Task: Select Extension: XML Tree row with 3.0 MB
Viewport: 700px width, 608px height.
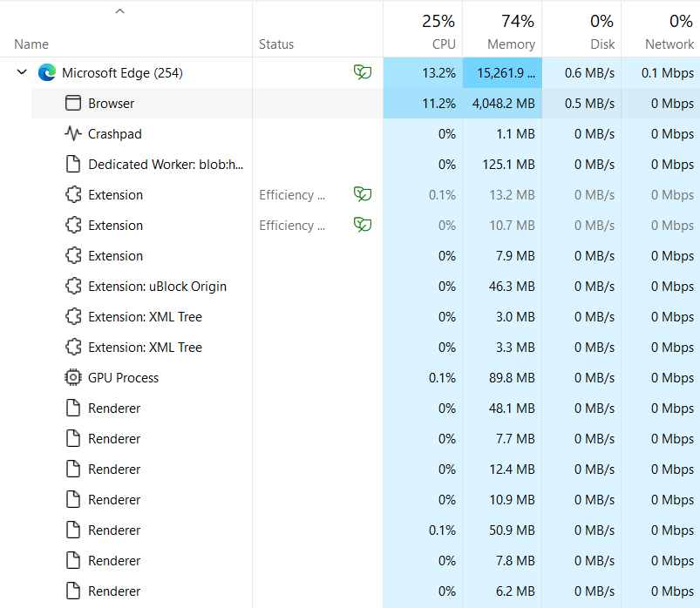Action: [x=365, y=317]
